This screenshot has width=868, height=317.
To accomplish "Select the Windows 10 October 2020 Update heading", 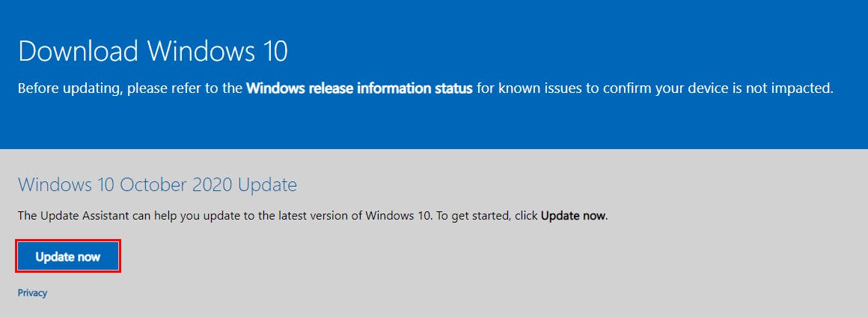I will [x=157, y=184].
